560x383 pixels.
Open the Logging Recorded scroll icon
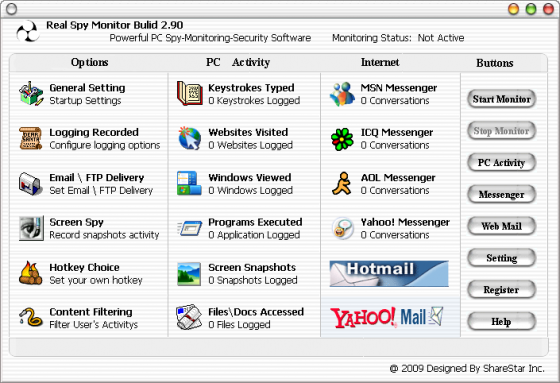(x=31, y=138)
